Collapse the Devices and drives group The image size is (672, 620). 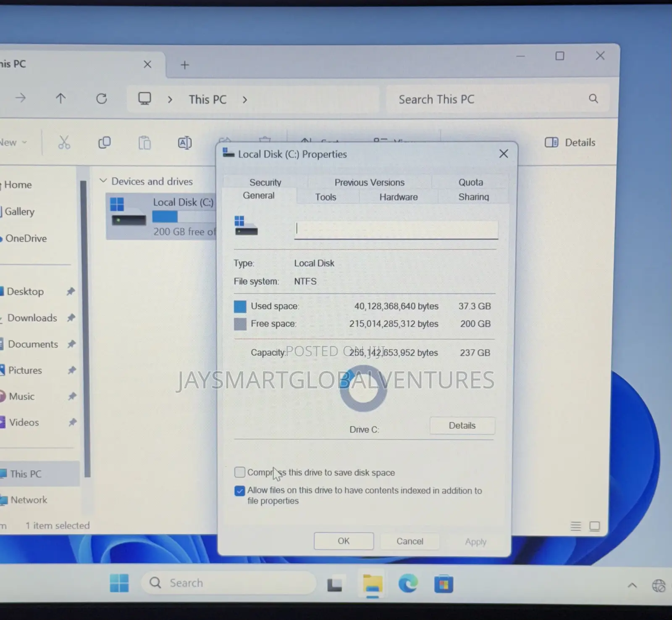pyautogui.click(x=103, y=181)
